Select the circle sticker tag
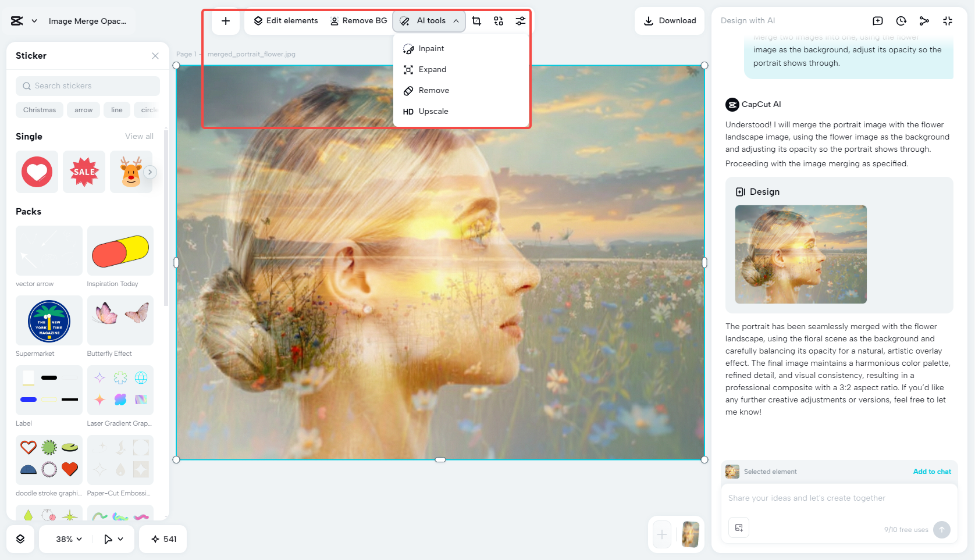 [x=149, y=110]
